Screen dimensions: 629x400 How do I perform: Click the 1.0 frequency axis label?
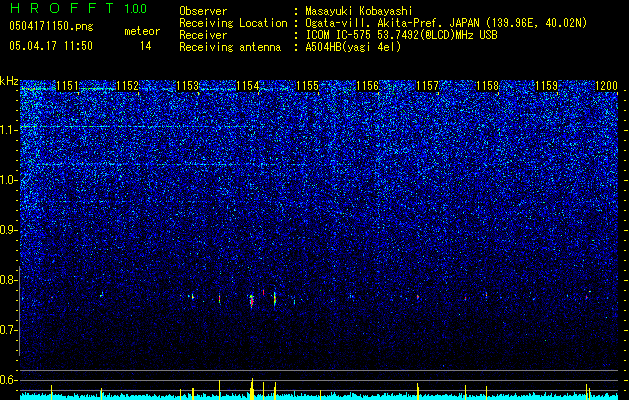[x=9, y=180]
